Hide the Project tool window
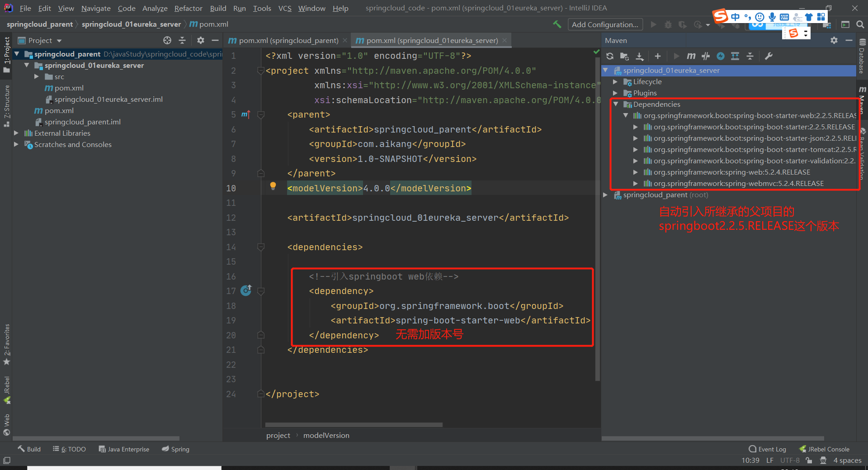Screen dimensions: 868x470 click(x=215, y=40)
